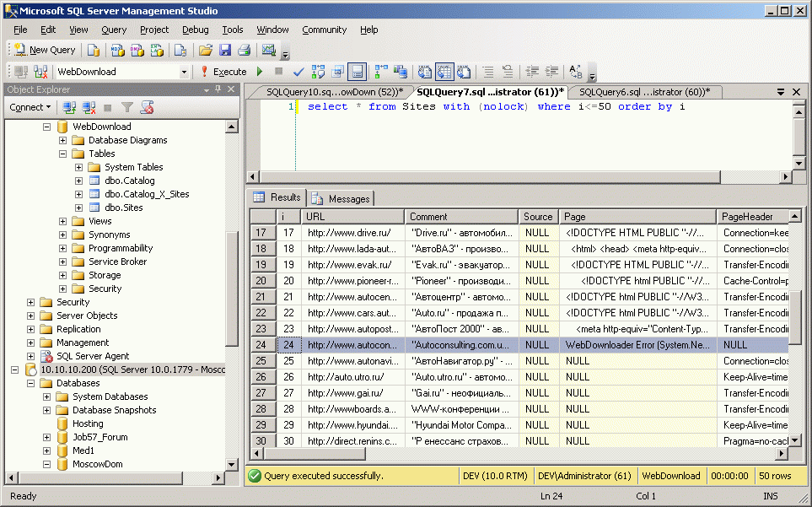Save the query with floppy icon
This screenshot has width=812, height=507.
(x=225, y=50)
